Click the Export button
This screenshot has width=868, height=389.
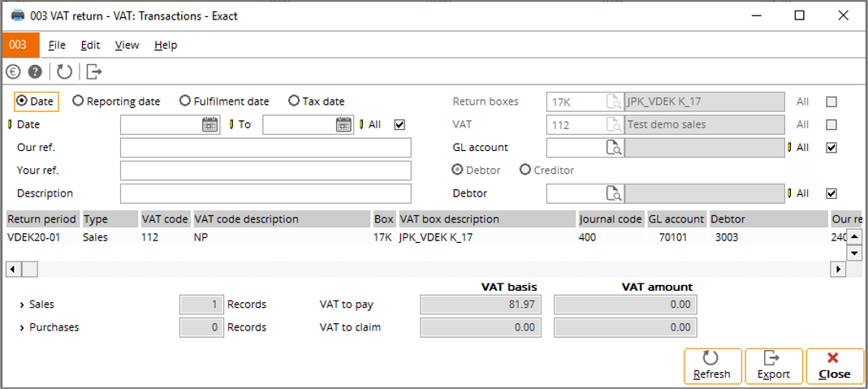pyautogui.click(x=773, y=366)
